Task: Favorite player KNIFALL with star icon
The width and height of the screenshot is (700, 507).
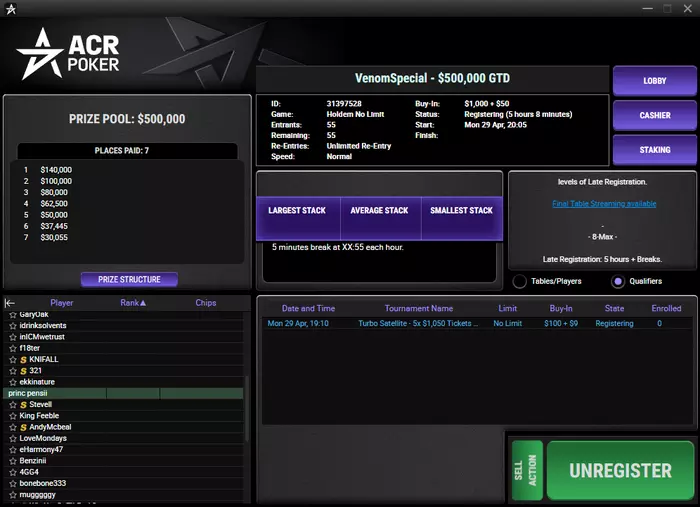Action: 13,360
